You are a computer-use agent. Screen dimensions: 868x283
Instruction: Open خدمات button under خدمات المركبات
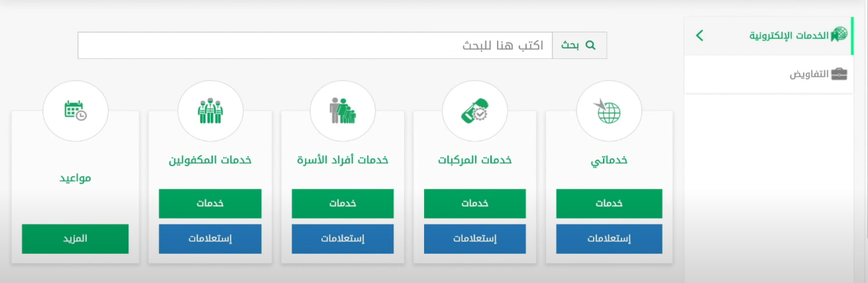coord(475,203)
